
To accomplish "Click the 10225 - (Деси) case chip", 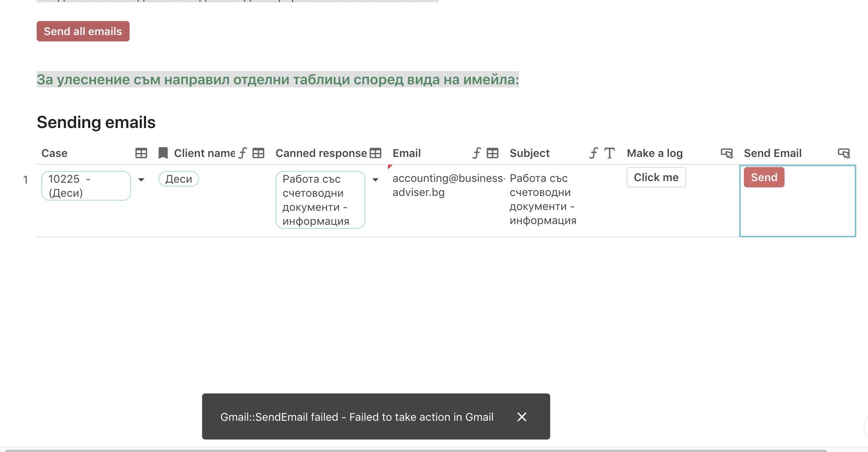I will (86, 186).
